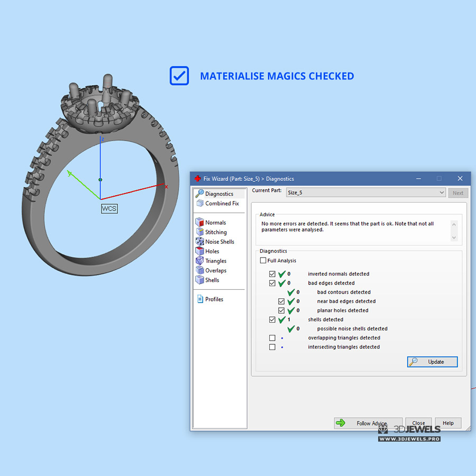Select the Diagnostics page label
The image size is (476, 476).
(219, 194)
